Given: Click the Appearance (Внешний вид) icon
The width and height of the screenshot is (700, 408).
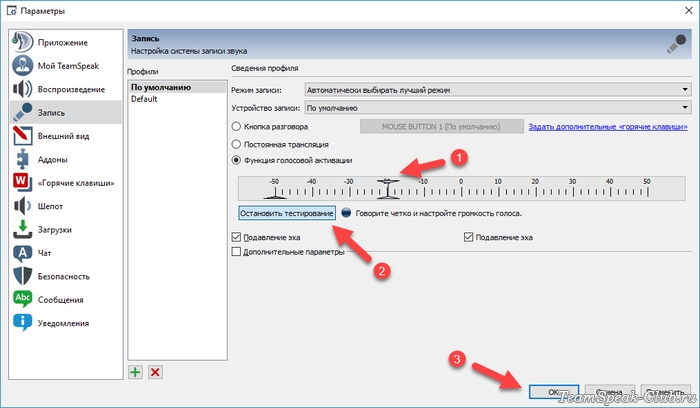Looking at the screenshot, I should point(22,136).
